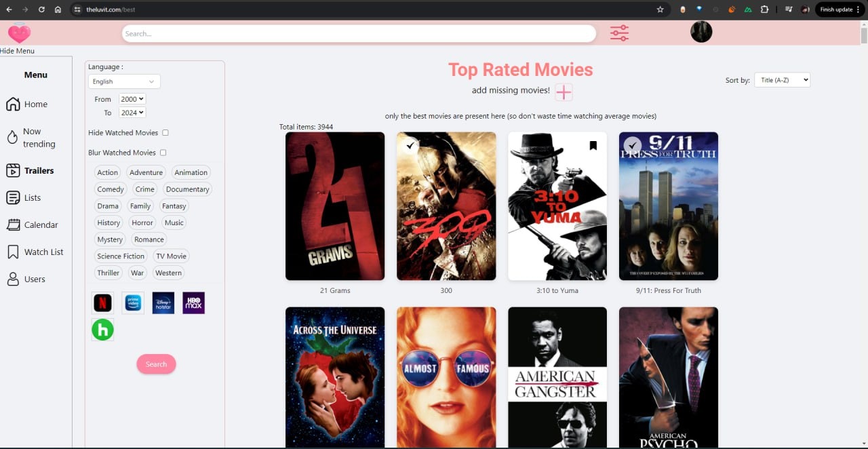
Task: Bookmark this page with the star icon
Action: point(660,9)
